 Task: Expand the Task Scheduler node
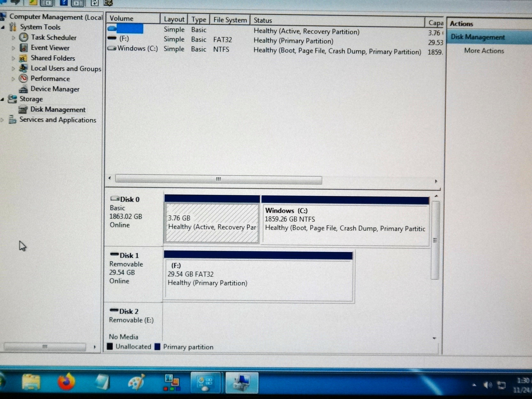14,38
